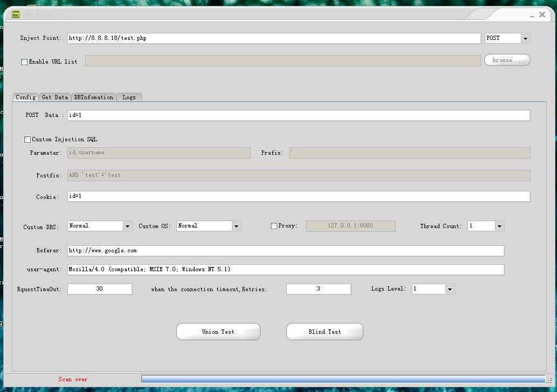Screen dimensions: 557x392
Task: Start the Union Test
Action: tap(218, 332)
